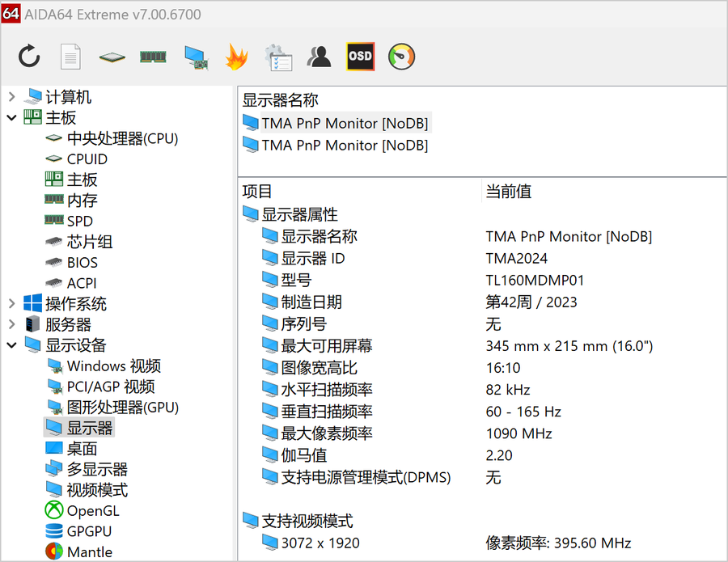This screenshot has height=562, width=728.
Task: Collapse the 主板 tree node
Action: 11,117
